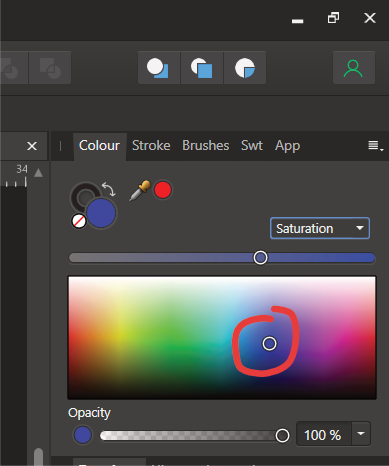Click the Subtract boolean operation icon

(202, 68)
